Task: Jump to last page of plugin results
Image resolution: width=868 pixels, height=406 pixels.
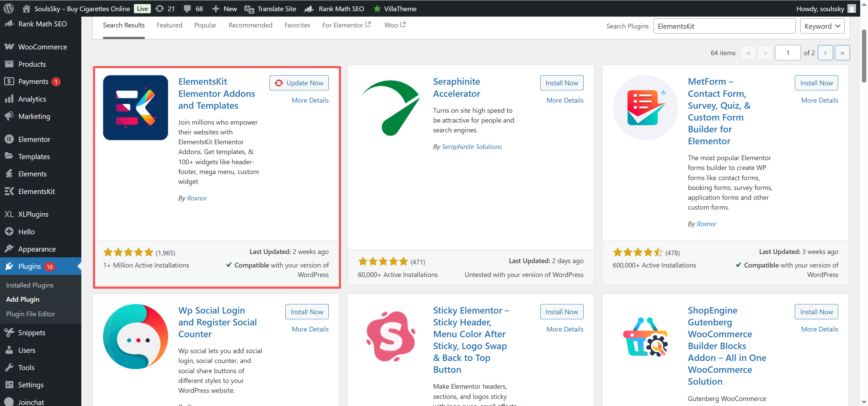Action: pos(842,53)
